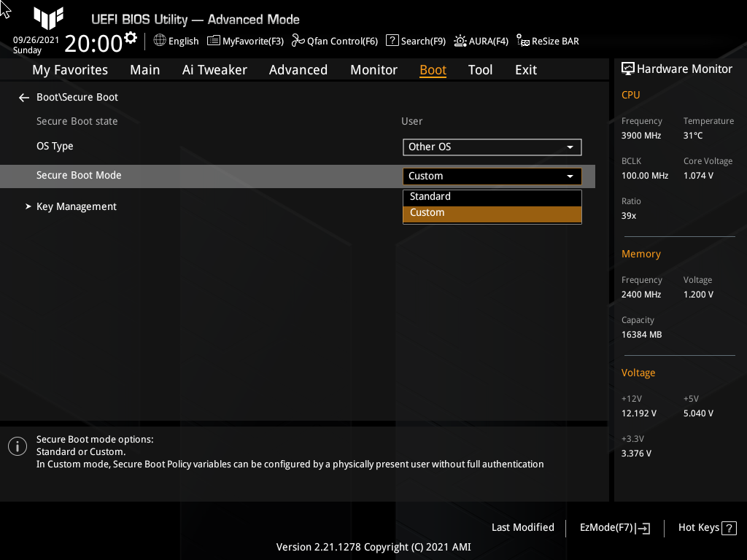View Last Modified changes
This screenshot has width=747, height=560.
tap(522, 527)
